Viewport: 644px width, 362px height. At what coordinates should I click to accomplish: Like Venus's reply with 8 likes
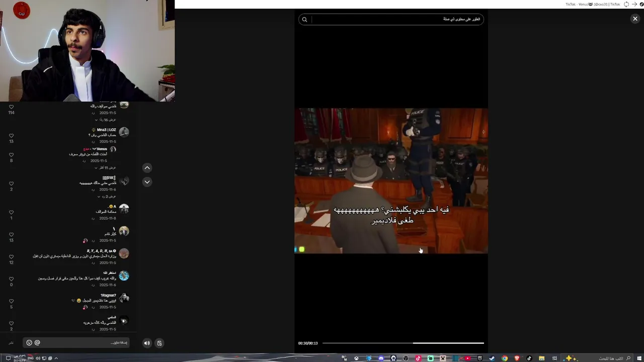(11, 155)
